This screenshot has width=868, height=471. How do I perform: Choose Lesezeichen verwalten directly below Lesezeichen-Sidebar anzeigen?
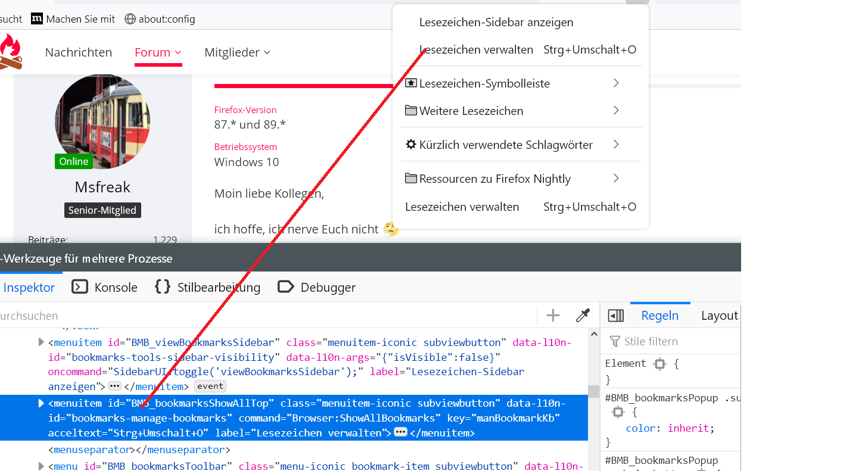coord(521,50)
